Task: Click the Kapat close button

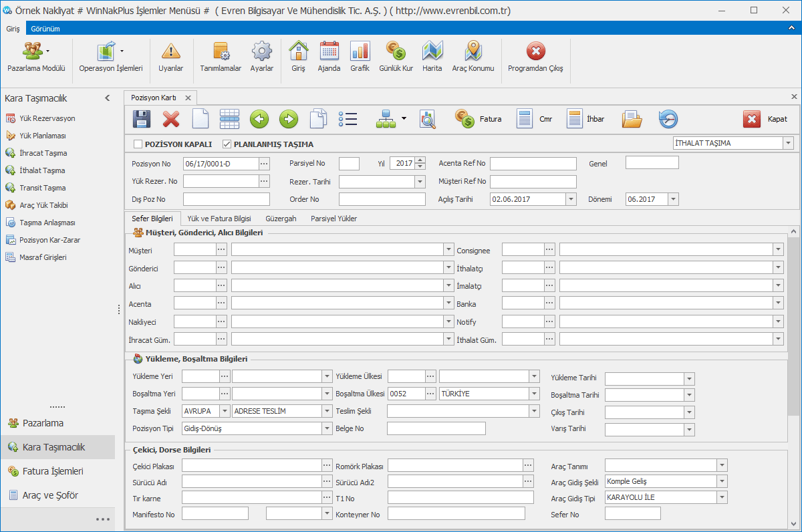Action: pyautogui.click(x=765, y=119)
